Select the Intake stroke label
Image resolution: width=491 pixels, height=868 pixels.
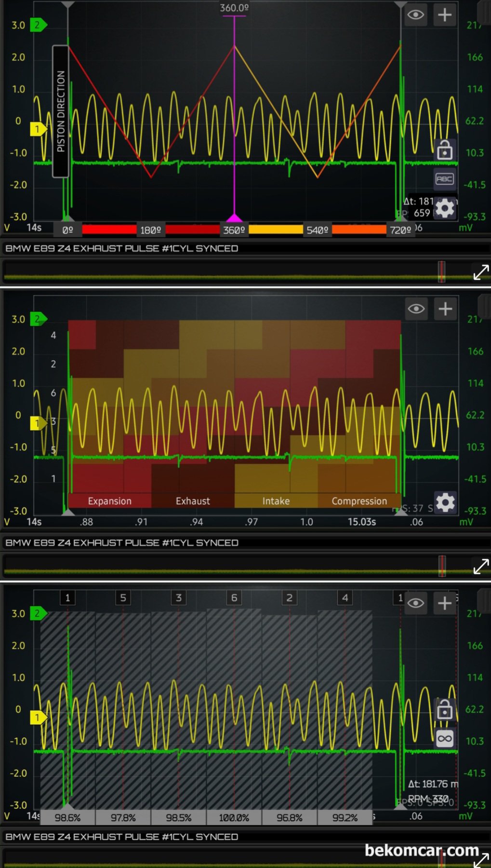pyautogui.click(x=276, y=501)
